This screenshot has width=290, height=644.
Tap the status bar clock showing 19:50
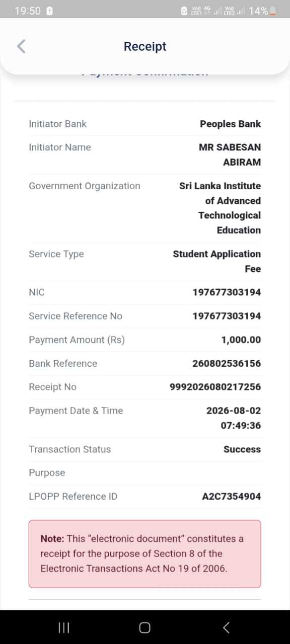pos(28,11)
